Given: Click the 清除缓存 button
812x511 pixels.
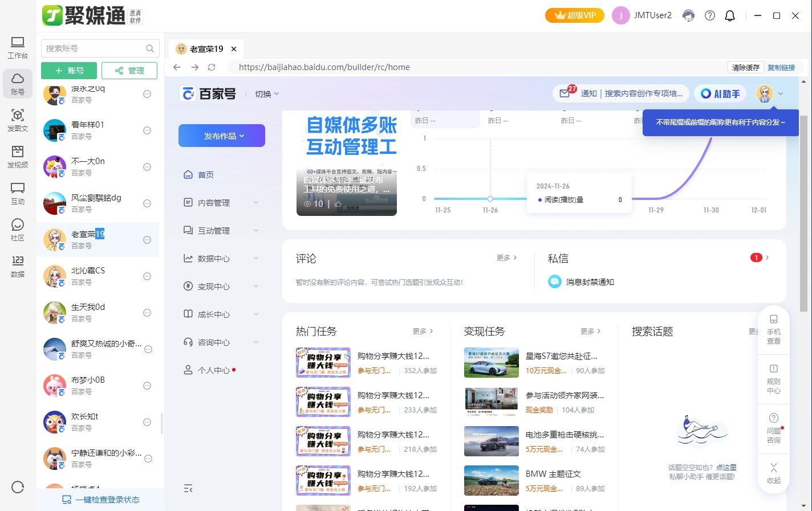Looking at the screenshot, I should pyautogui.click(x=745, y=67).
